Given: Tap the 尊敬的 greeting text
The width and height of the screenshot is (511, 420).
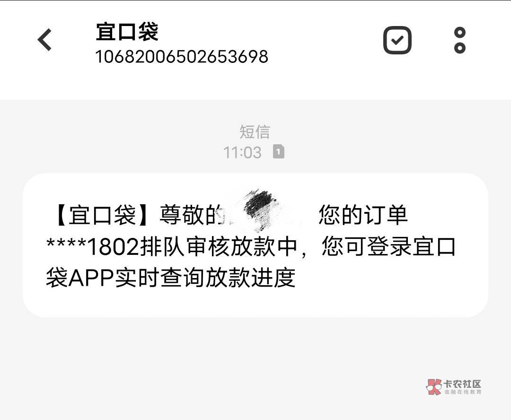Looking at the screenshot, I should tap(192, 215).
